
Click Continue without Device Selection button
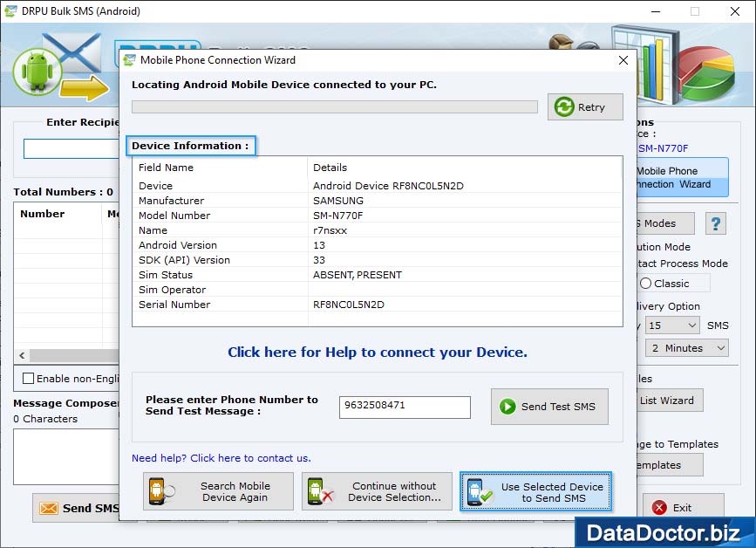click(377, 491)
